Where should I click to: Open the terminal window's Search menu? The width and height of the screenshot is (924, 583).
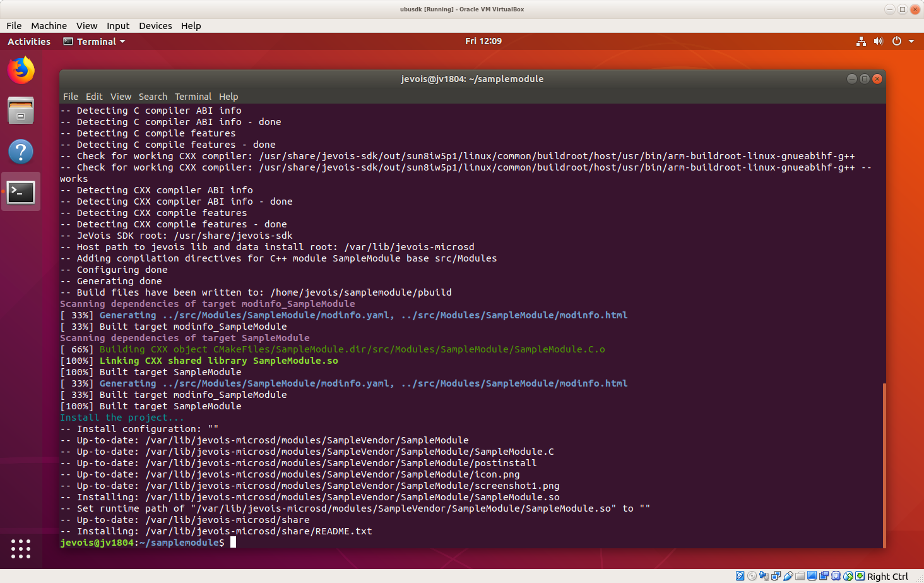point(153,97)
